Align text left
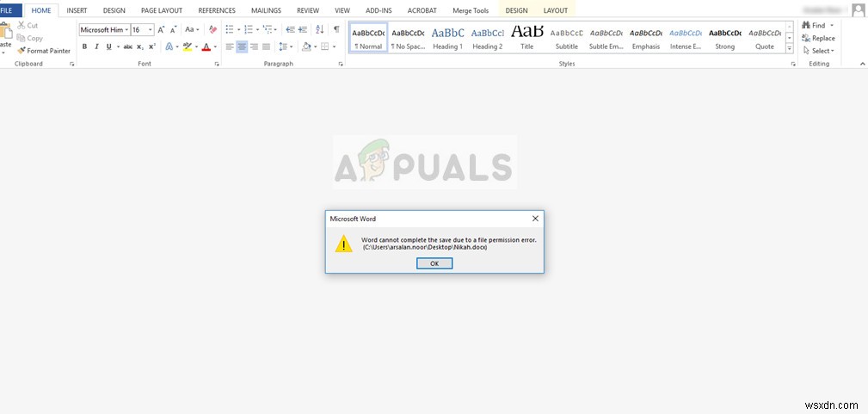 (230, 46)
